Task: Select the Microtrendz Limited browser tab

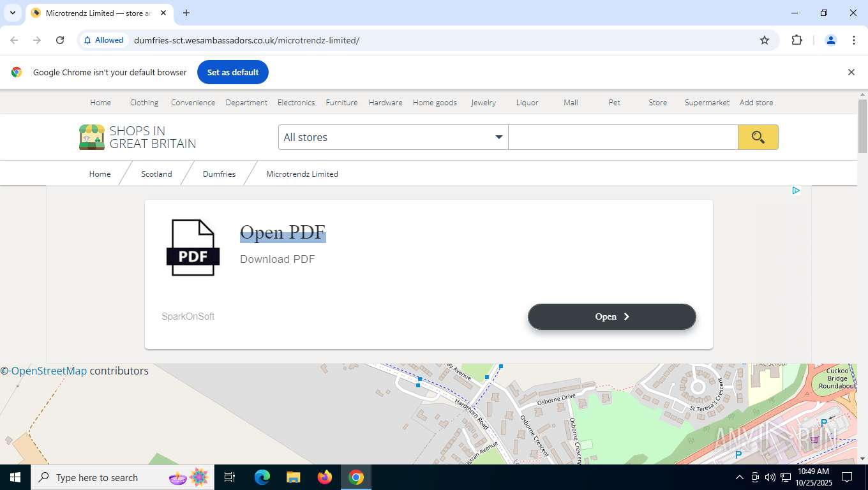Action: click(99, 13)
